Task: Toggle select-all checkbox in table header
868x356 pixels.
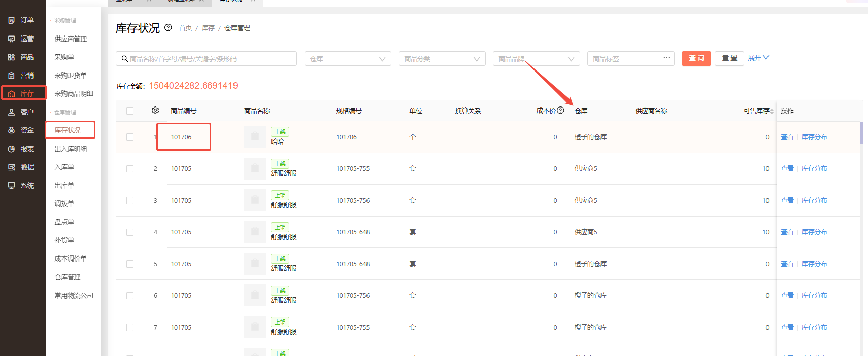Action: pyautogui.click(x=130, y=111)
